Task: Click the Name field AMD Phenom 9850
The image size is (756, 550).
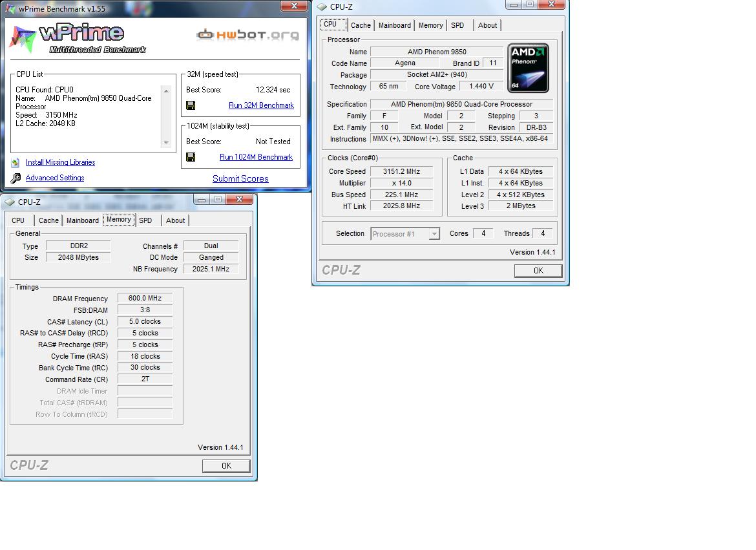Action: point(437,52)
